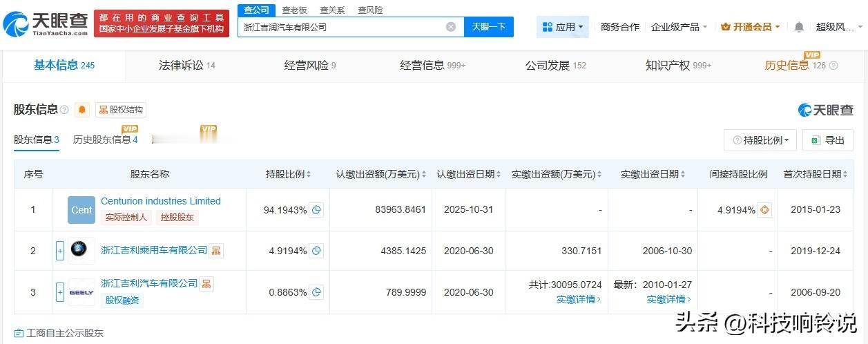Expand row 3 浙江吉利汽车 plus button
The image size is (868, 344).
59,292
